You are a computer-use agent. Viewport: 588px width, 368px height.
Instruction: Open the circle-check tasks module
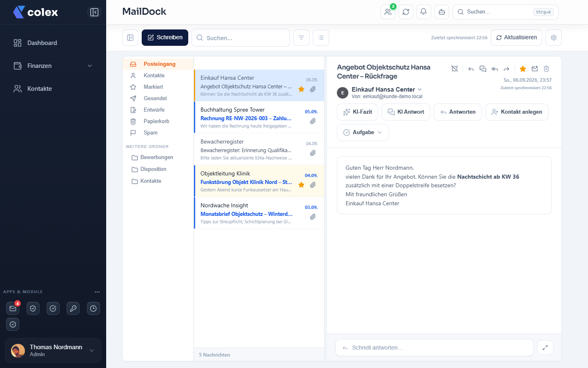coord(53,308)
